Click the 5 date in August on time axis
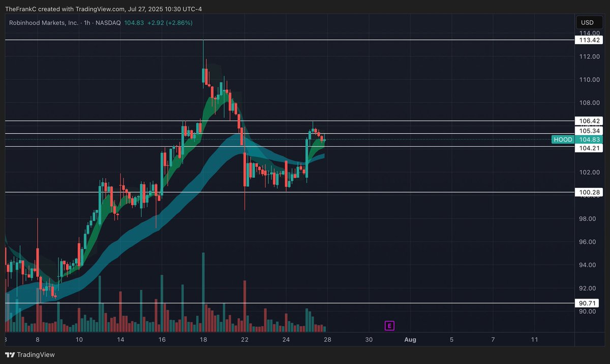 coord(452,339)
